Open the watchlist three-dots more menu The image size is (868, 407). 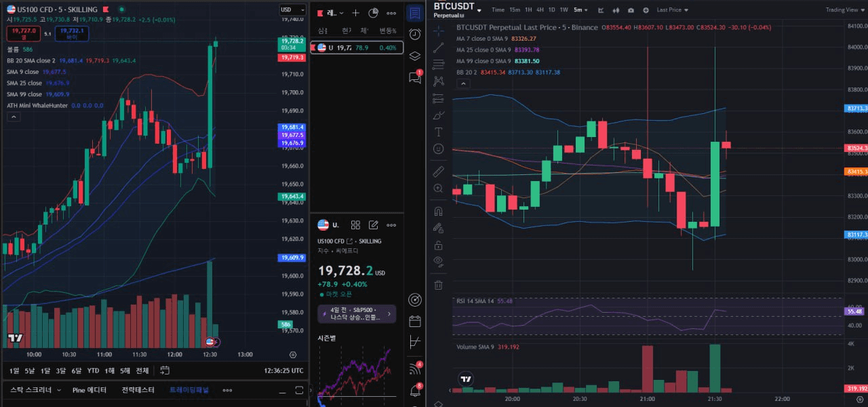[392, 13]
